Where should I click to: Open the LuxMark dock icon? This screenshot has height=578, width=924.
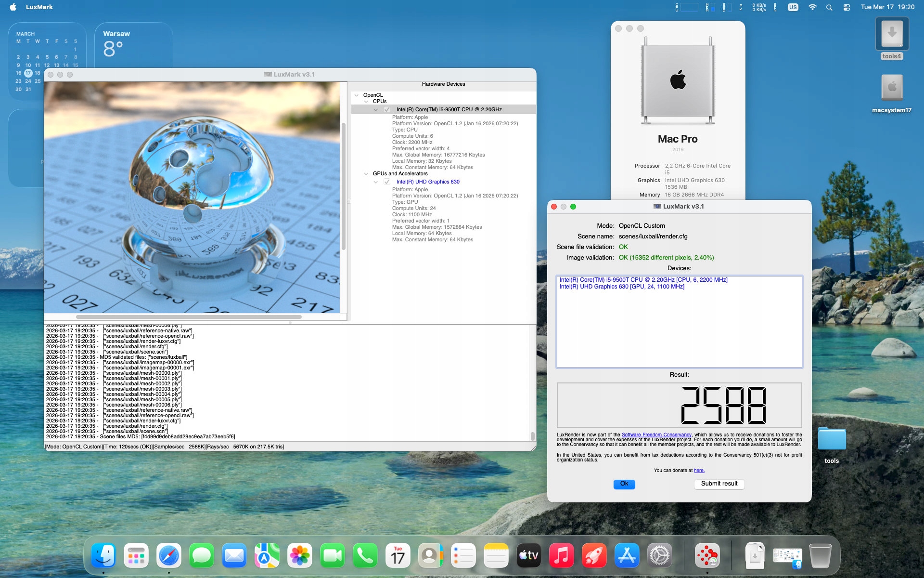(707, 556)
